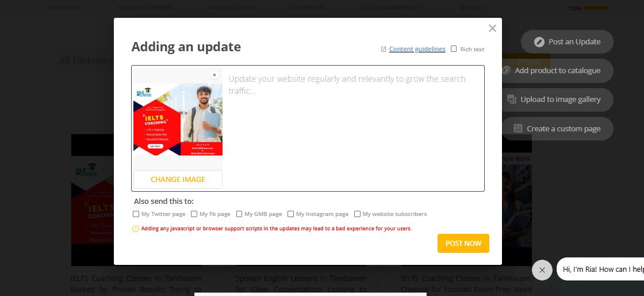Check My Fb page option
The image size is (644, 296).
(x=194, y=214)
